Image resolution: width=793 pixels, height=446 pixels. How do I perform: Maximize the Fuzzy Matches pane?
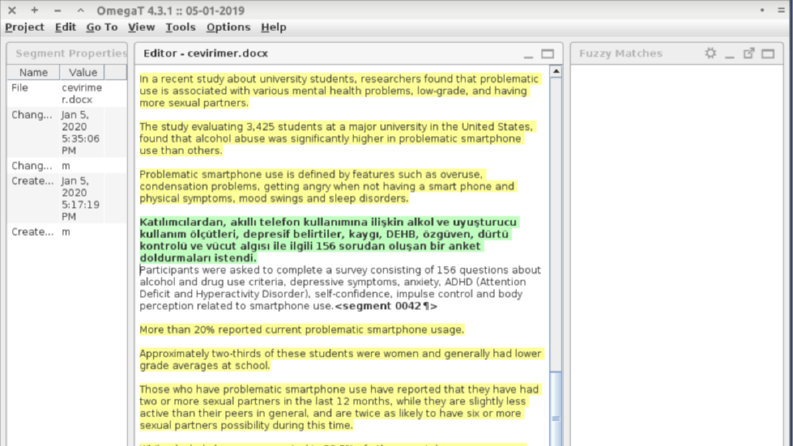click(x=768, y=54)
